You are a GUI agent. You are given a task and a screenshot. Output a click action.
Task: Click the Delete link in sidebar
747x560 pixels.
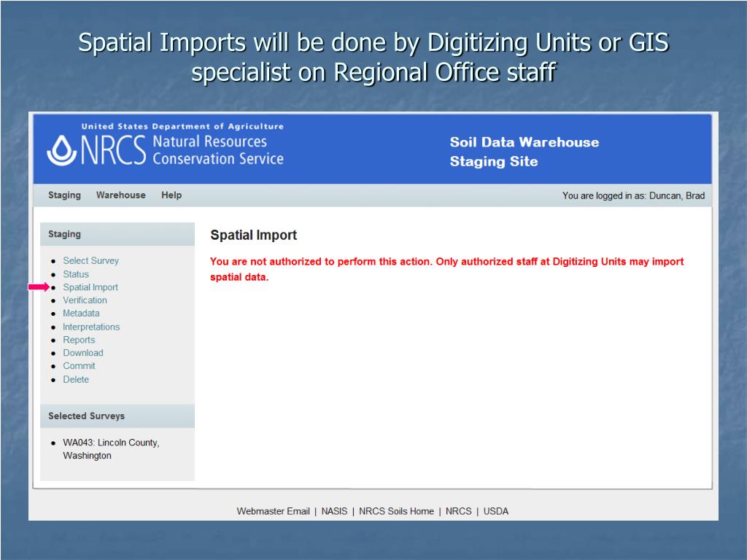pos(76,379)
